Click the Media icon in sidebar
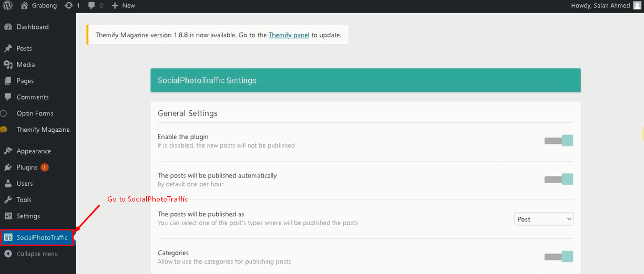This screenshot has width=644, height=274. pos(8,65)
